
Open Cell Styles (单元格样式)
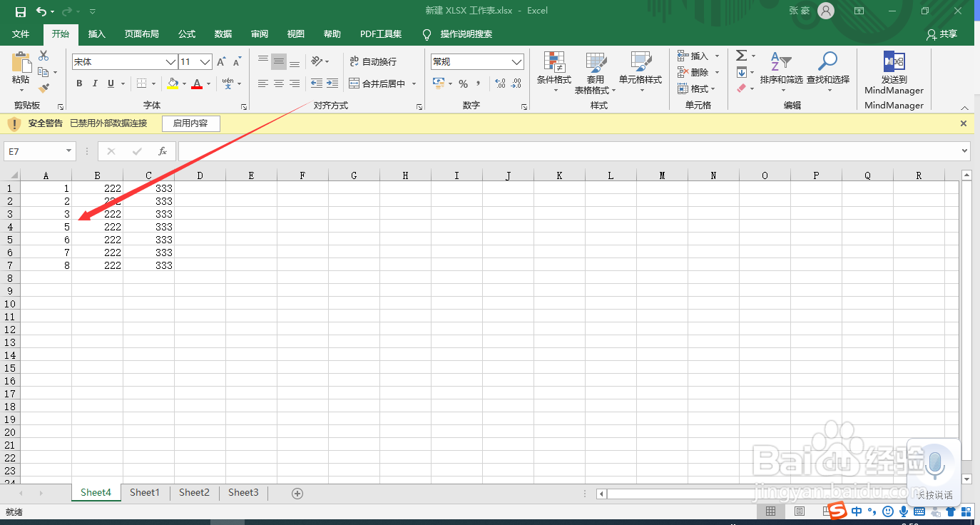point(640,72)
